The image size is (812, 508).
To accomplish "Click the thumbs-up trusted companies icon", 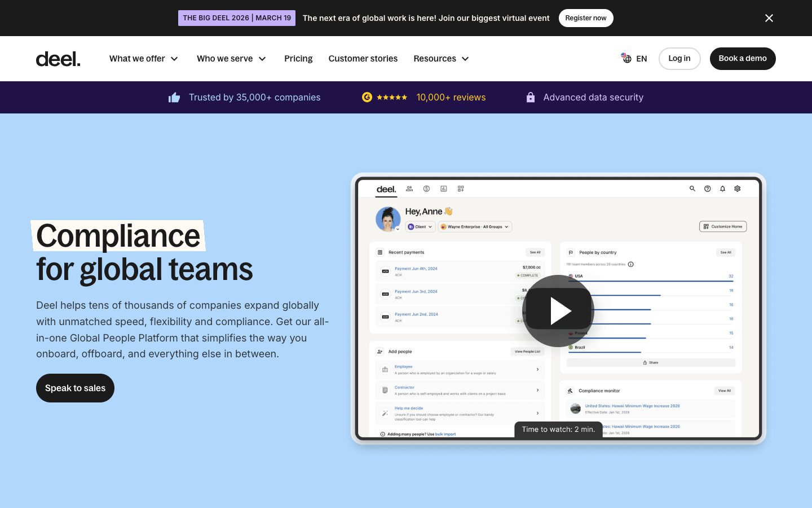I will [x=174, y=98].
